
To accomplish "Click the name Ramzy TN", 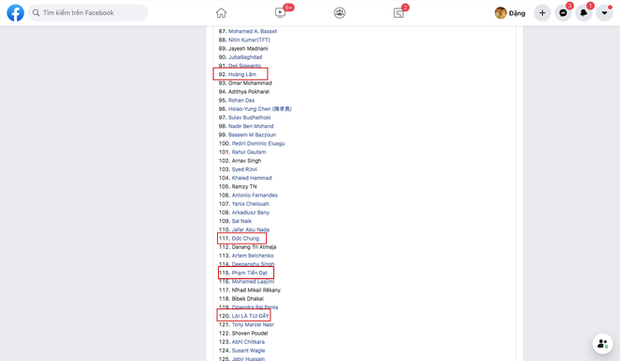I will (244, 187).
